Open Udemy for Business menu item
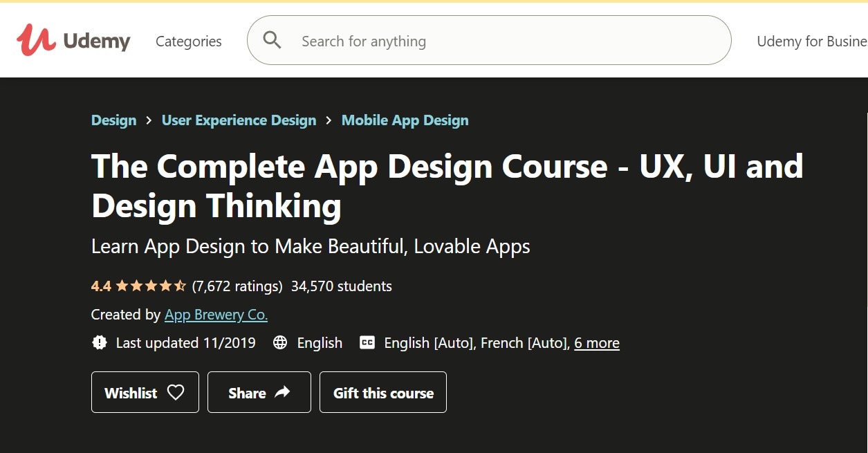This screenshot has height=453, width=868. [811, 41]
